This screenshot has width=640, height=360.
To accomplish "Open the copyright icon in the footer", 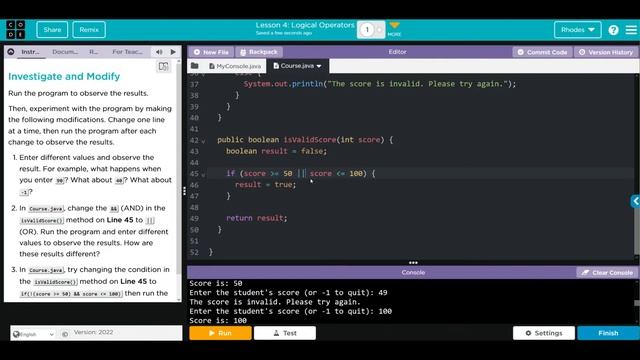I will click(x=65, y=334).
